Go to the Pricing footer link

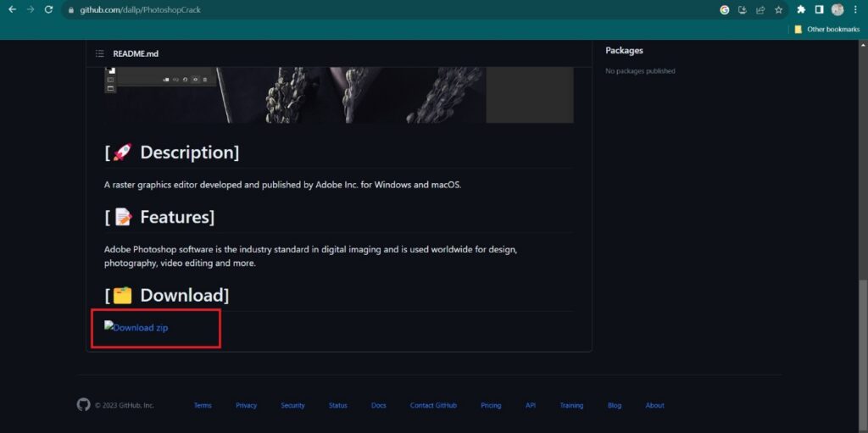point(491,406)
